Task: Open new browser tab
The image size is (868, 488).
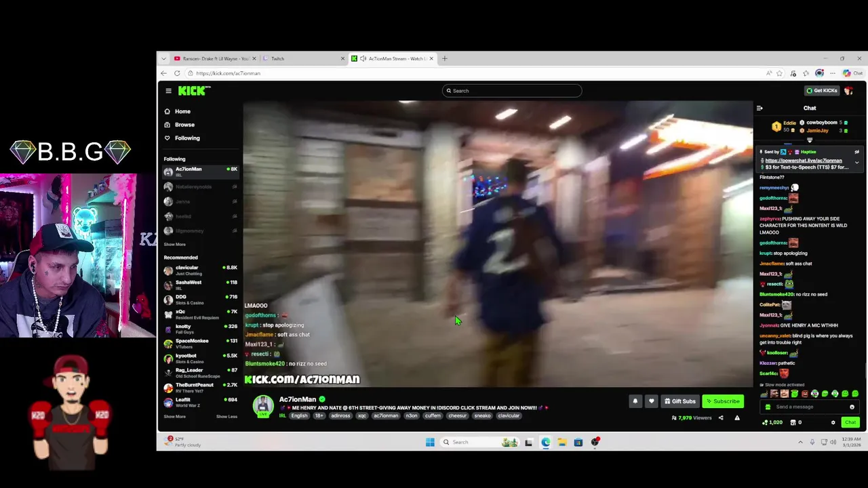Action: tap(445, 58)
